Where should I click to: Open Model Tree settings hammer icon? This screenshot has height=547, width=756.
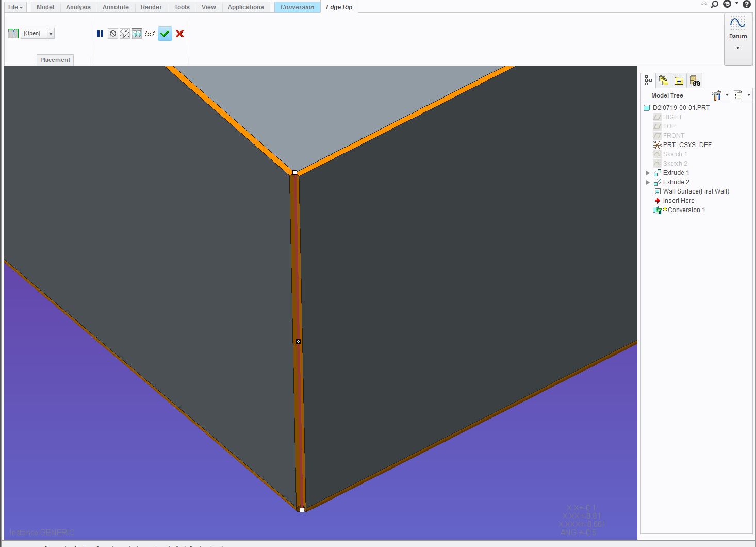click(717, 95)
